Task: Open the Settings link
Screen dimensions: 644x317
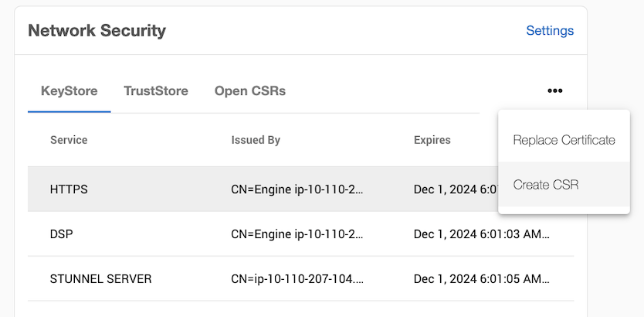Action: click(550, 31)
